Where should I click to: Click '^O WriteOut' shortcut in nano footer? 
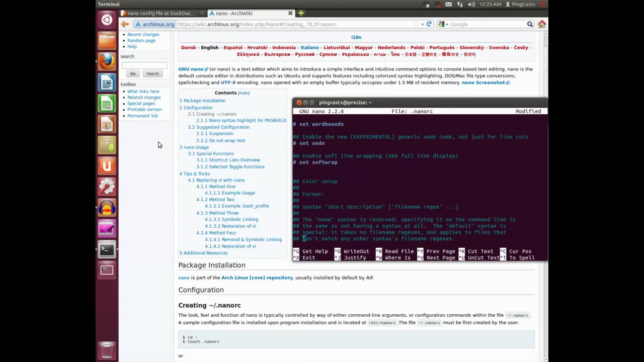pos(352,251)
